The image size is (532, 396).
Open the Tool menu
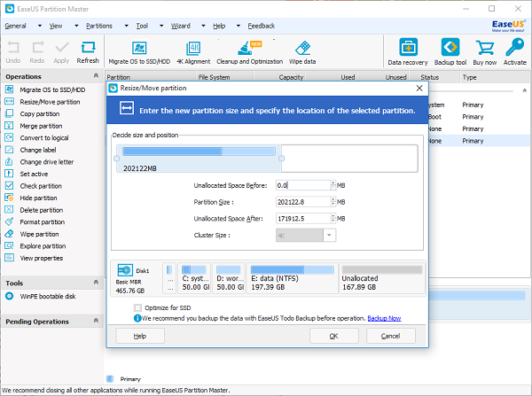[142, 26]
